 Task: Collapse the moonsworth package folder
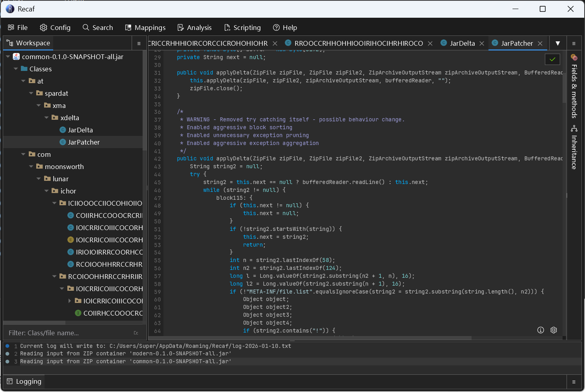pos(31,167)
